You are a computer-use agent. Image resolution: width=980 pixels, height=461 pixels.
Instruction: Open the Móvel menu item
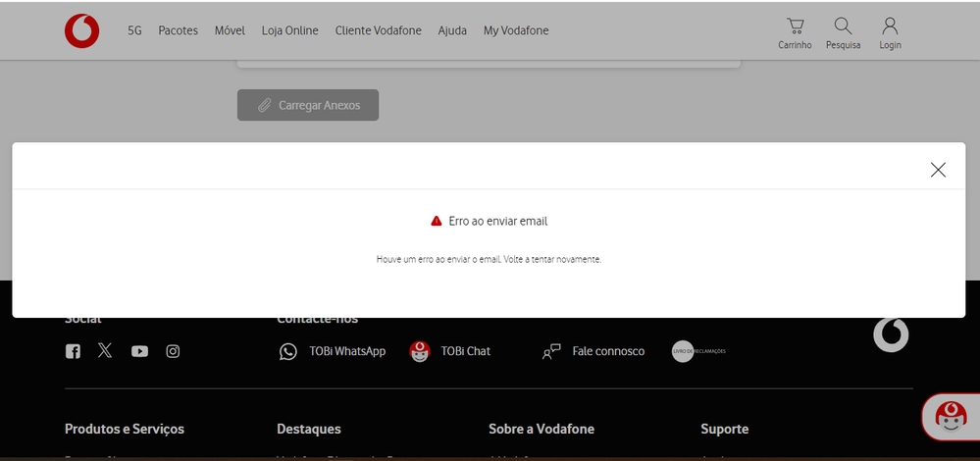[230, 30]
